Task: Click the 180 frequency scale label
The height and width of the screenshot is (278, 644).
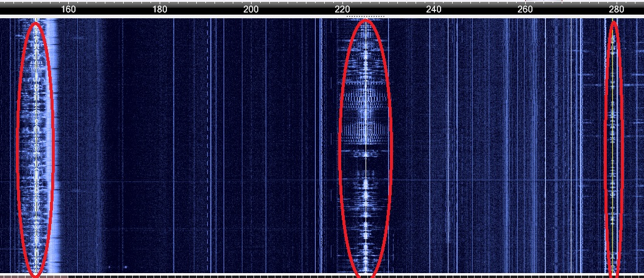Action: pos(160,10)
